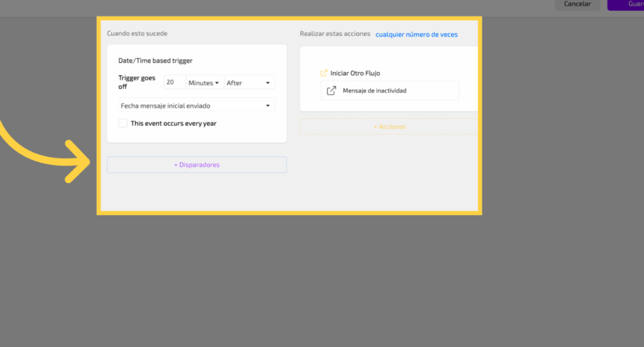Click the "Realizar estas acciones" section heading

coord(335,34)
